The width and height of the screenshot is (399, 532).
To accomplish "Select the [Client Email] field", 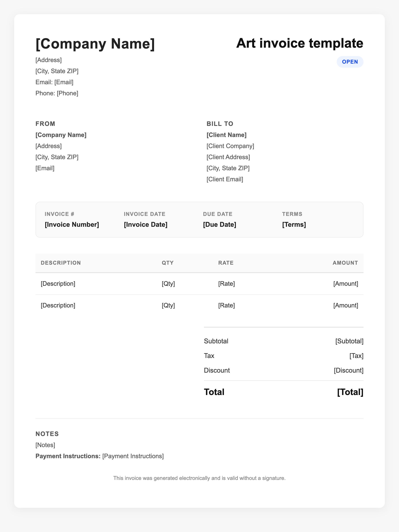I will click(225, 179).
